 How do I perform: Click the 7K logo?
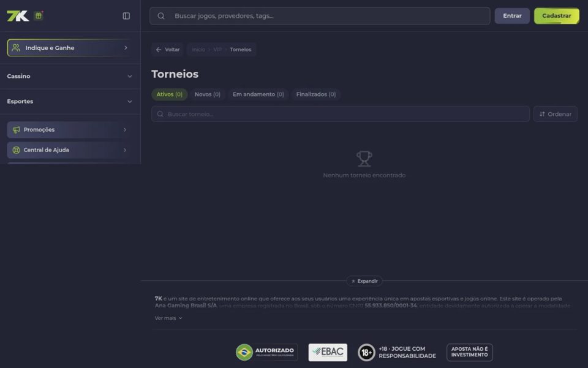(x=18, y=16)
